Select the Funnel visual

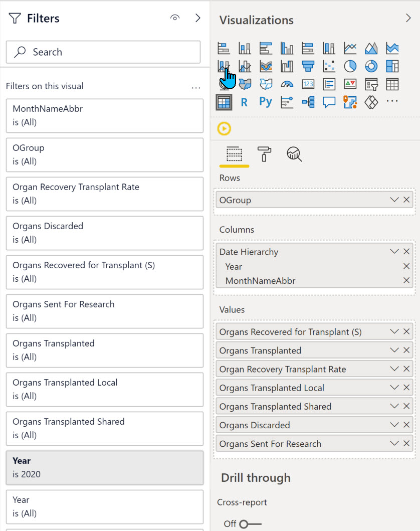[308, 66]
